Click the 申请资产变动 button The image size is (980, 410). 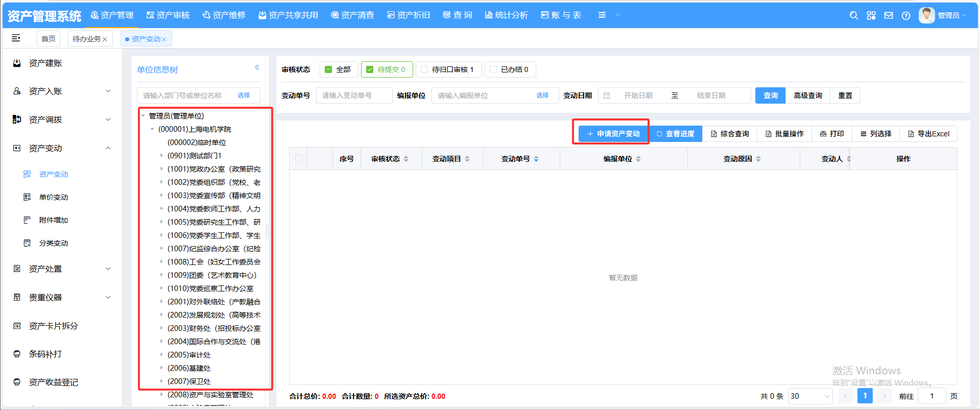[613, 134]
